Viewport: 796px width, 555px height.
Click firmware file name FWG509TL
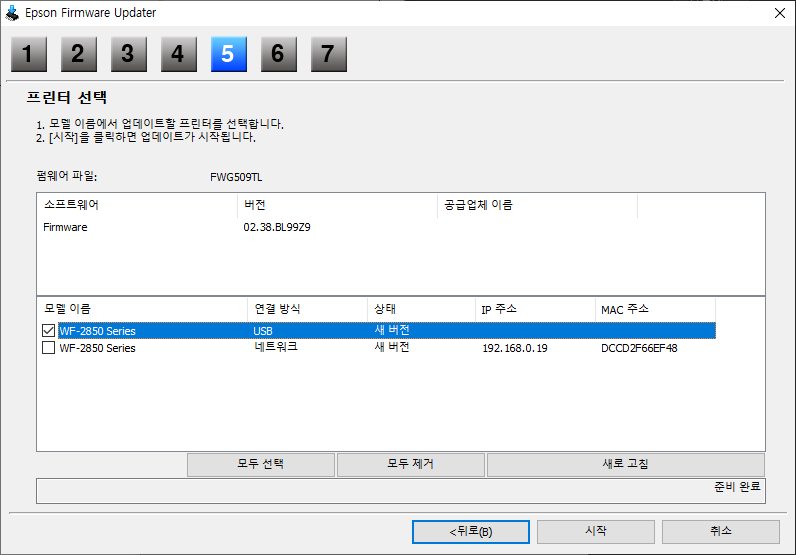tap(236, 177)
